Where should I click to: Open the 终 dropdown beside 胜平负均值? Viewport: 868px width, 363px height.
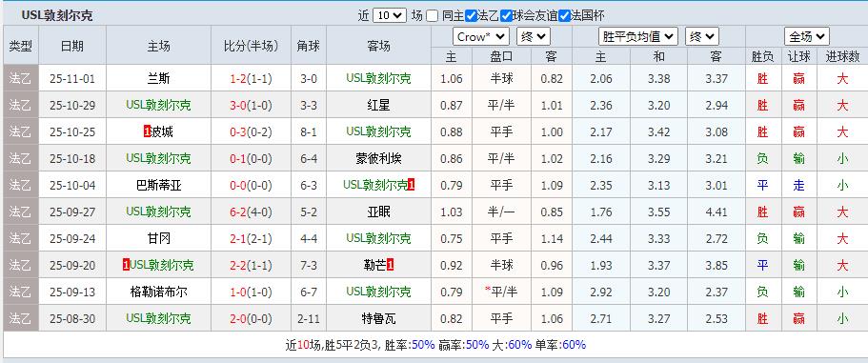(x=702, y=37)
